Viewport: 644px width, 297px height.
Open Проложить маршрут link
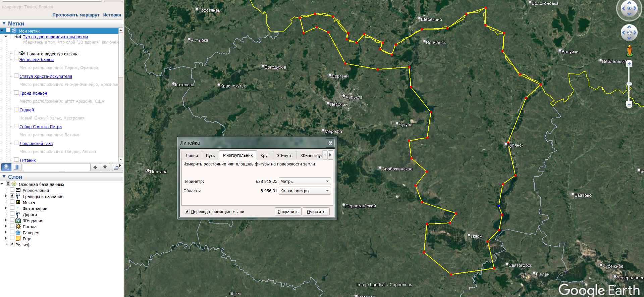pos(76,15)
